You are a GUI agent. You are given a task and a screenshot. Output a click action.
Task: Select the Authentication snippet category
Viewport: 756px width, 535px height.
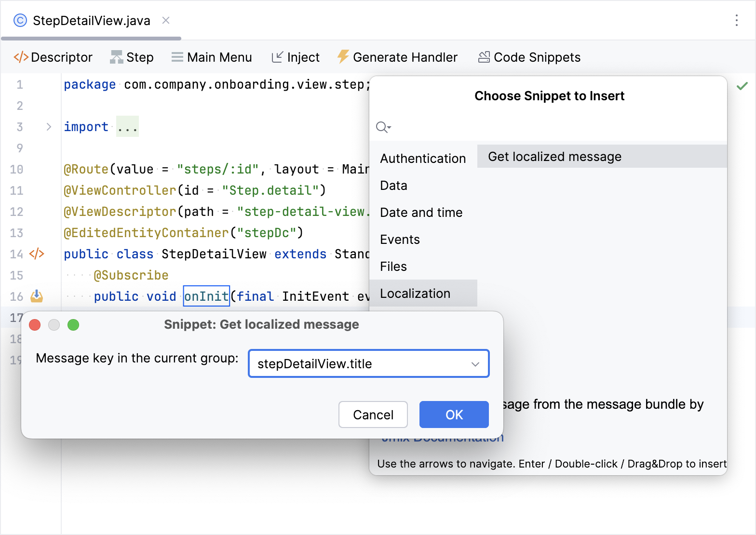(423, 159)
